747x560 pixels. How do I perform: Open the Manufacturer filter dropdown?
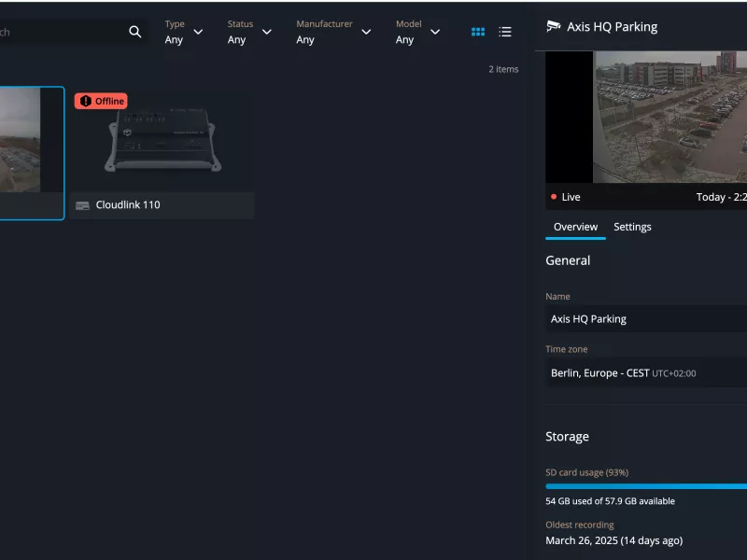coord(333,32)
